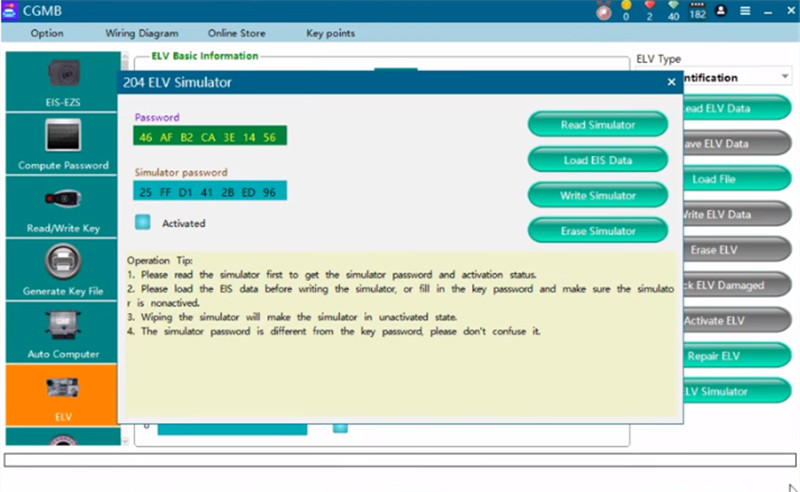Open the Read/Write Key module
Viewport: 800px width, 492px height.
tap(62, 206)
